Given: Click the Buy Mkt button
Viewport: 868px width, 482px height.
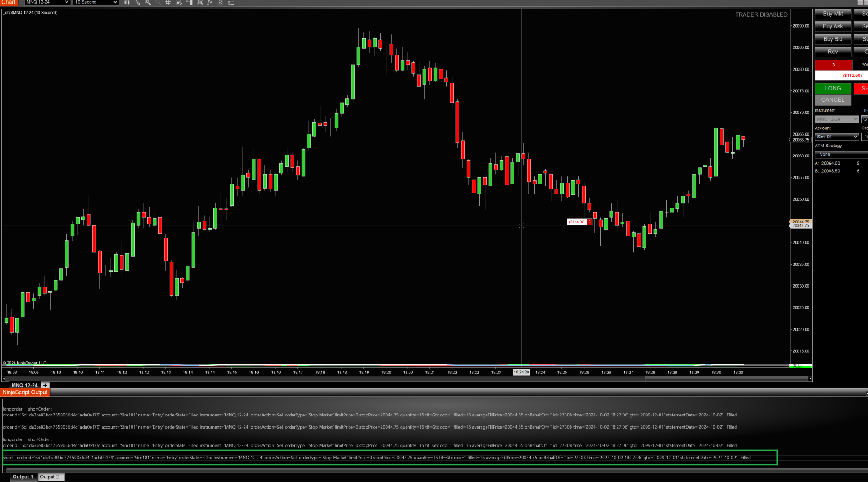Looking at the screenshot, I should click(833, 14).
